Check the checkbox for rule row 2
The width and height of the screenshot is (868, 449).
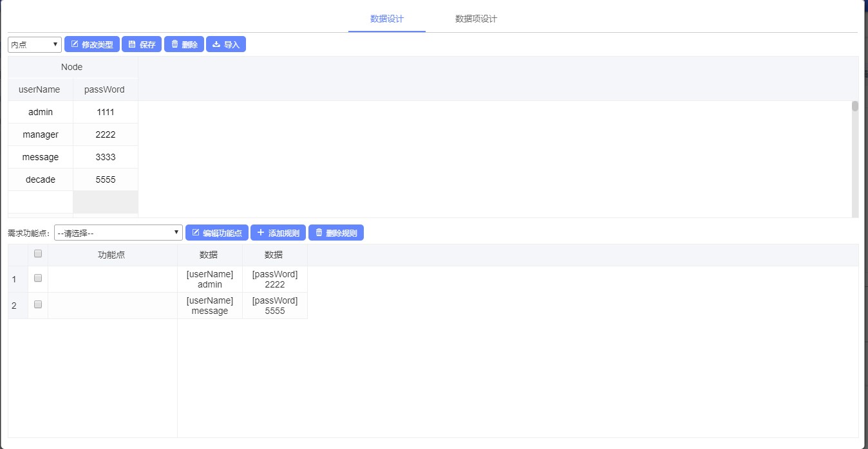click(38, 304)
